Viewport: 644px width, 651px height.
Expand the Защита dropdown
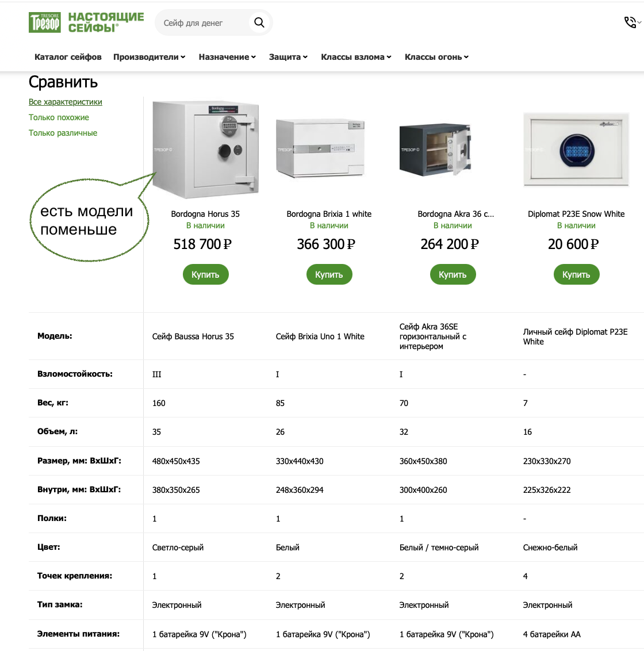click(x=288, y=57)
